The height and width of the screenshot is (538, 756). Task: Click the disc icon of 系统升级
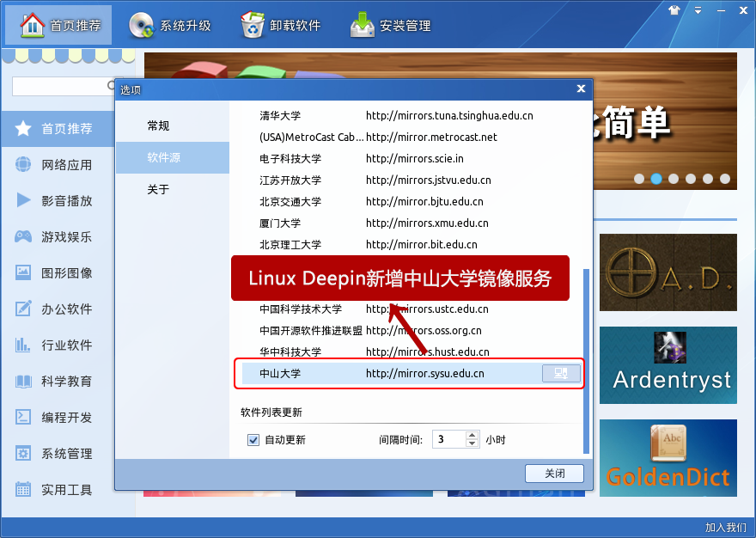[x=141, y=25]
